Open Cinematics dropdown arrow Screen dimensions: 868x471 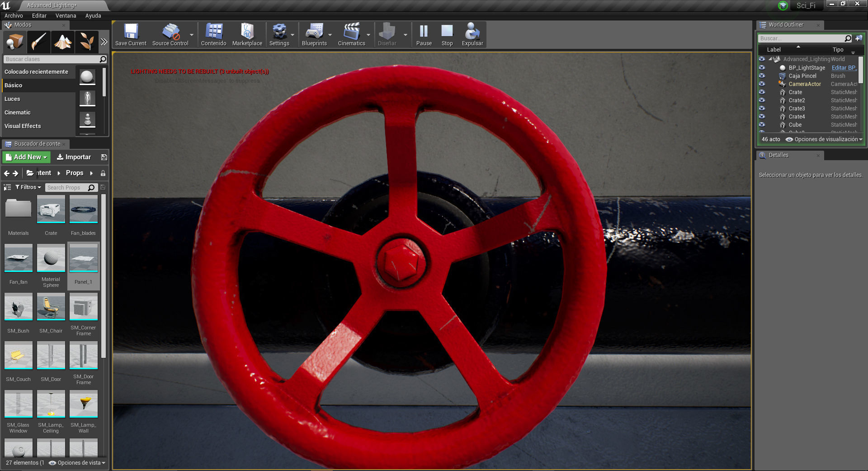[x=368, y=35]
